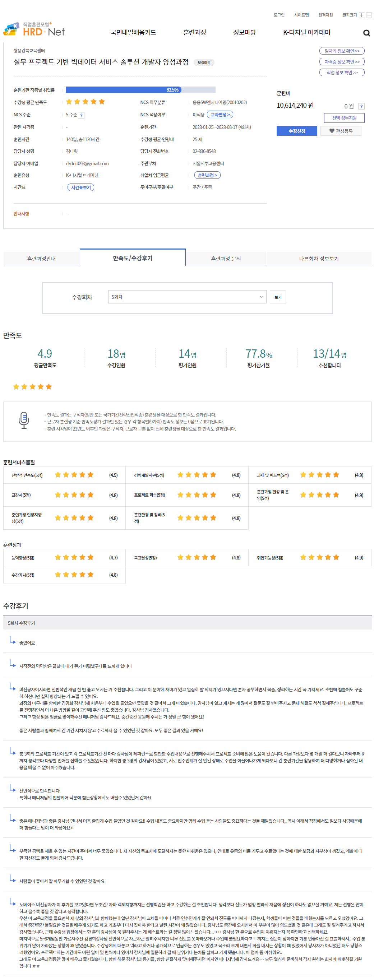Click 일자리 정보 확인 link
The height and width of the screenshot is (980, 374).
pos(342,51)
